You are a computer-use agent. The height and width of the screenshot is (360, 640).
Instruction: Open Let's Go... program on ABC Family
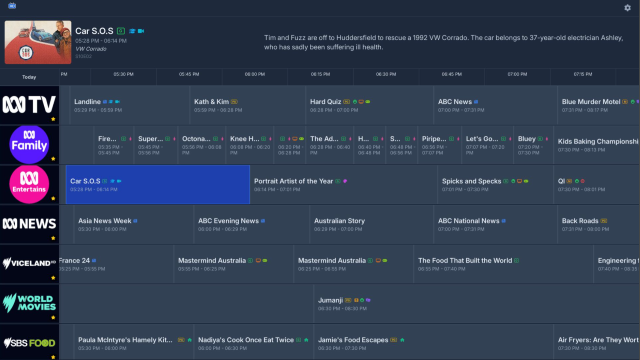[x=487, y=145]
